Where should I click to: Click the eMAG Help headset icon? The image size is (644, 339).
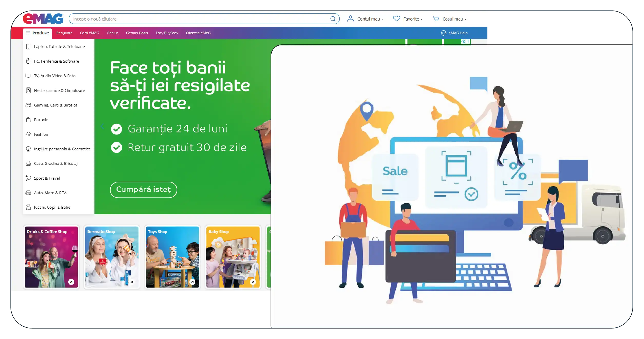pyautogui.click(x=443, y=33)
